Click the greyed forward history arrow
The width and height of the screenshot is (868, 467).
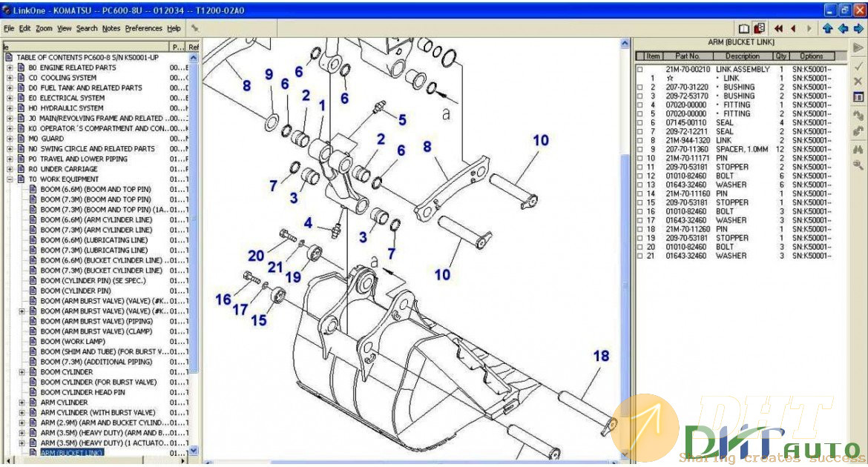(x=809, y=28)
